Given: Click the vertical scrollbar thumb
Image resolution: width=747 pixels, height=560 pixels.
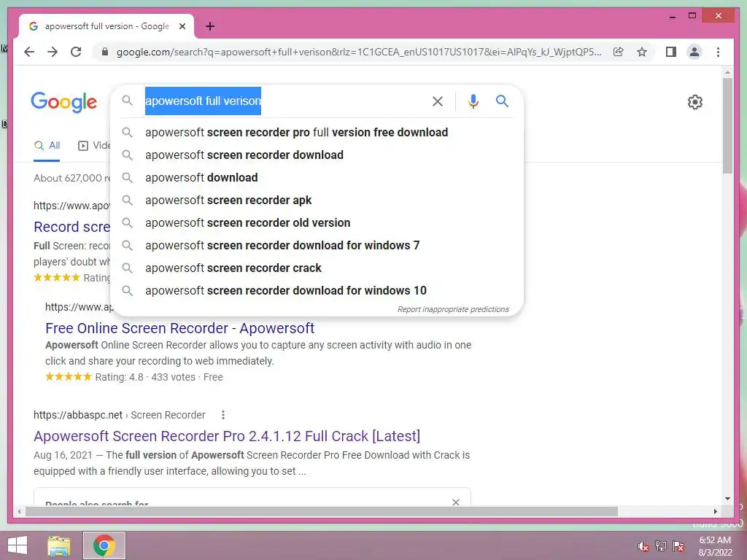Looking at the screenshot, I should pyautogui.click(x=727, y=125).
